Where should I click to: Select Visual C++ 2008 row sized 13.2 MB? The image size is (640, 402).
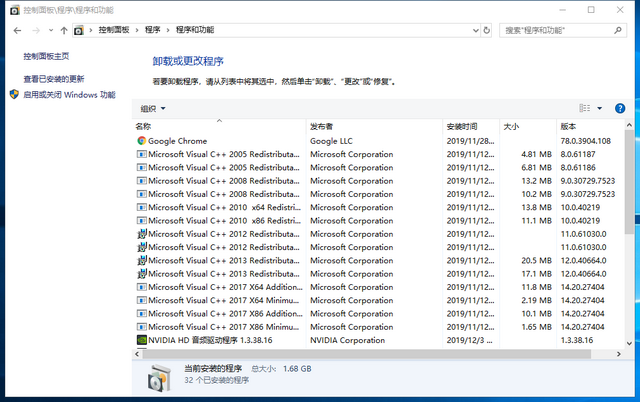pyautogui.click(x=378, y=181)
